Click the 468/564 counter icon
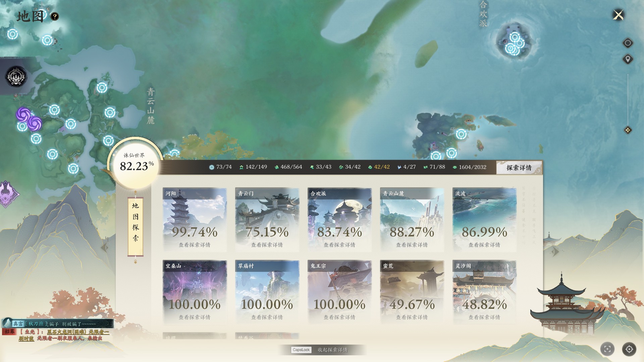 point(276,167)
